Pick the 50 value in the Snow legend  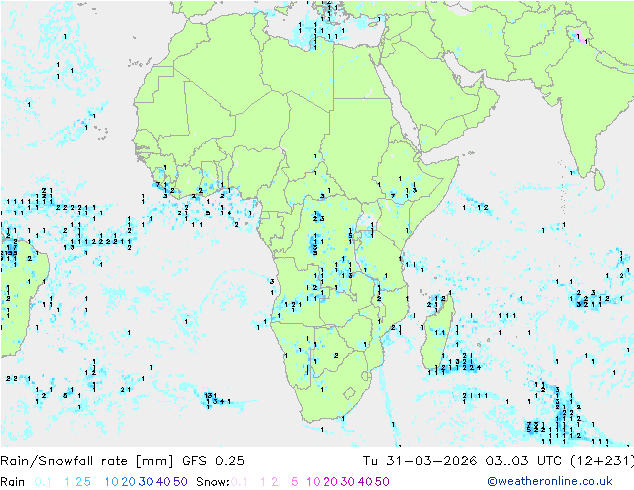tap(383, 482)
